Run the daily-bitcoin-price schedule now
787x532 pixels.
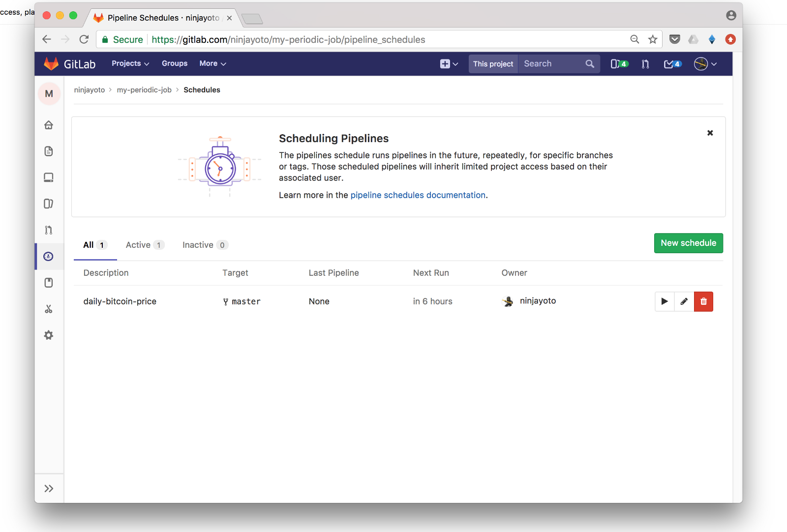pos(665,301)
